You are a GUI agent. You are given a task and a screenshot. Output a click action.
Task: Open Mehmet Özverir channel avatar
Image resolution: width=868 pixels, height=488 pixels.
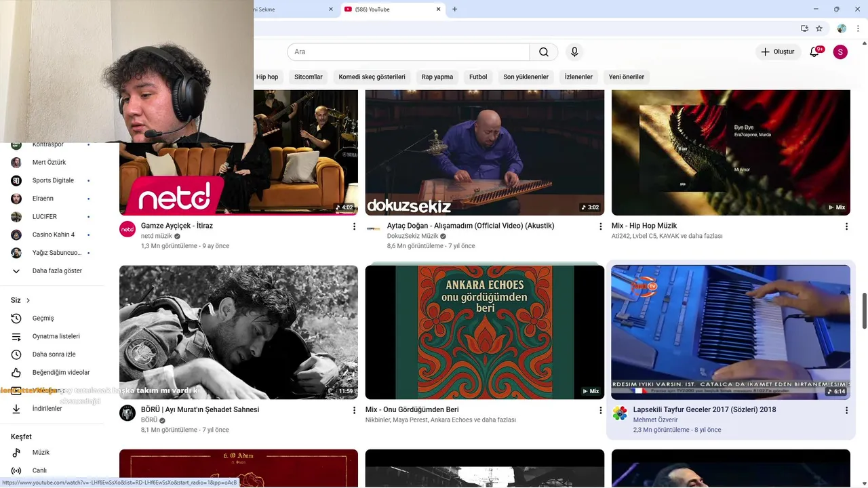620,413
